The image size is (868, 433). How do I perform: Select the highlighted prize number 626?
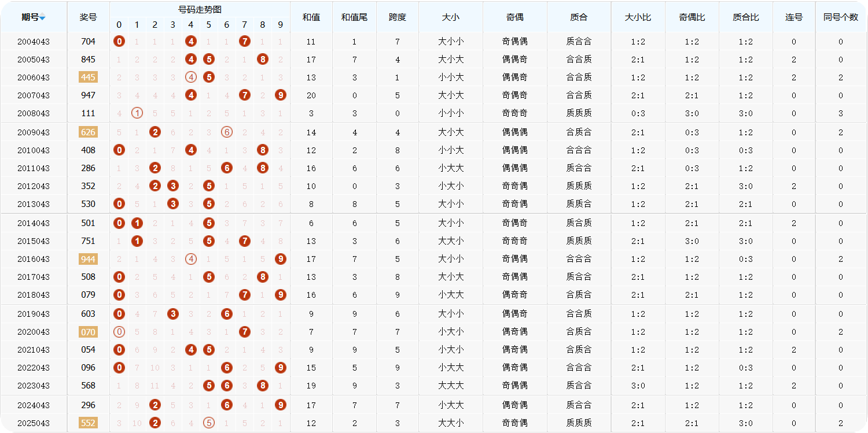pos(88,132)
